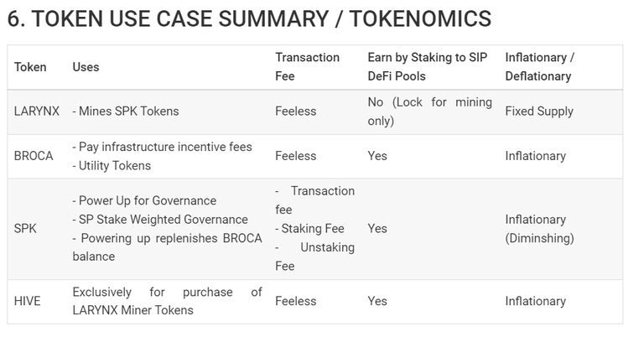Click the Uses column header
644x337 pixels.
tap(86, 67)
